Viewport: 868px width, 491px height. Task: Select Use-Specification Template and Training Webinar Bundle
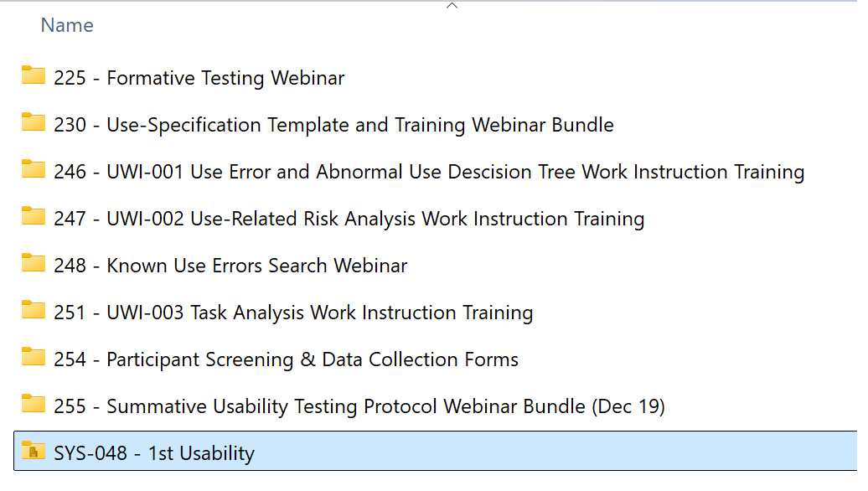[359, 125]
